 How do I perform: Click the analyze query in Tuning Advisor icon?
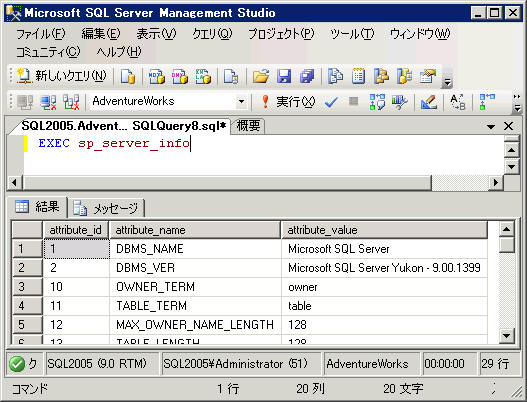pos(399,102)
